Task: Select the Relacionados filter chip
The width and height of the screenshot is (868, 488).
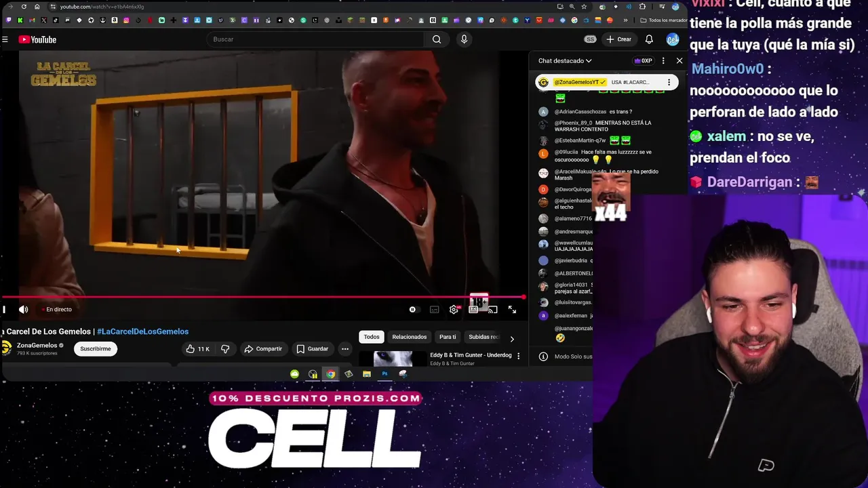Action: click(409, 337)
